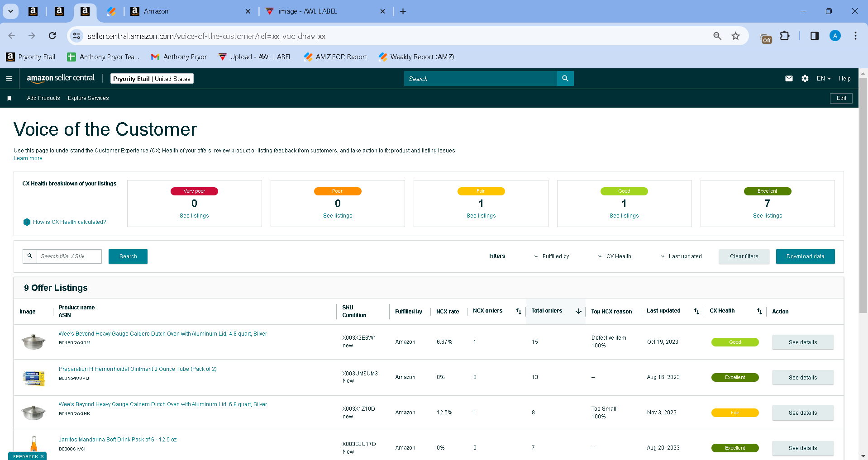Viewport: 868px width, 460px height.
Task: Close the Feedback tab at the bottom
Action: tap(42, 456)
